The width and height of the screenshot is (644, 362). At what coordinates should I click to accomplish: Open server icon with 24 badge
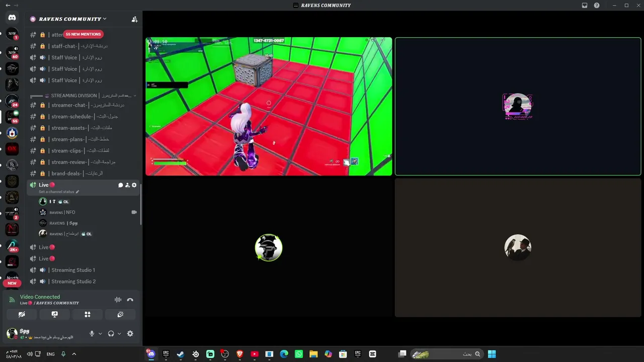pos(12,101)
